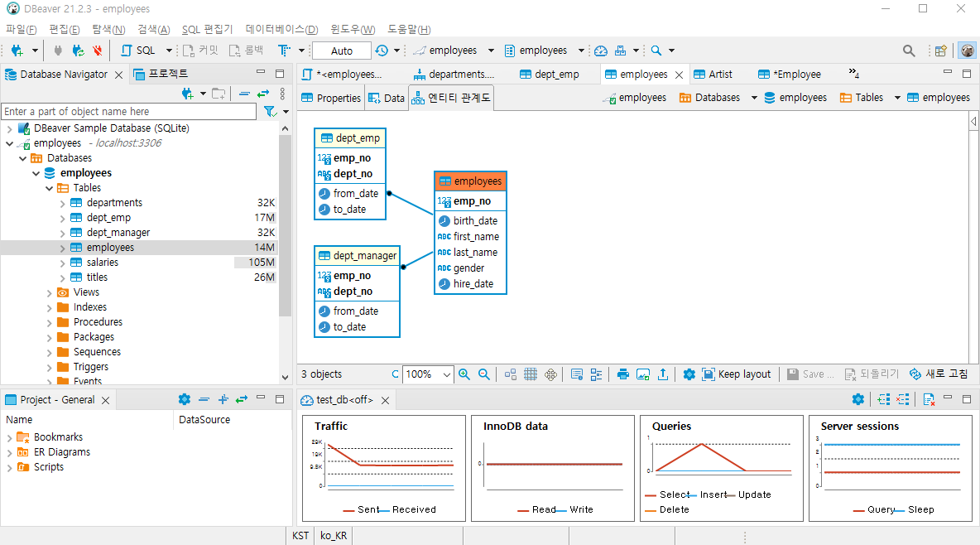The width and height of the screenshot is (980, 545).
Task: Zoom out on the ER diagram
Action: pos(483,374)
